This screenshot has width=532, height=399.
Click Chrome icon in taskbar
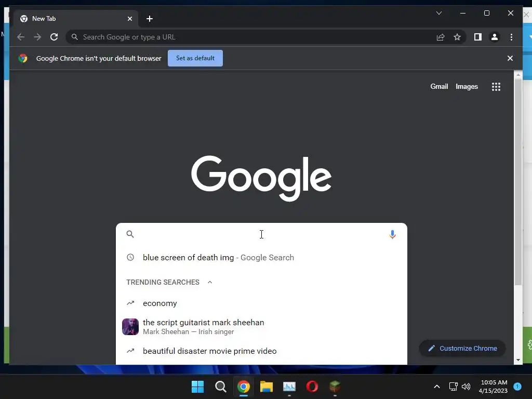[x=243, y=387]
